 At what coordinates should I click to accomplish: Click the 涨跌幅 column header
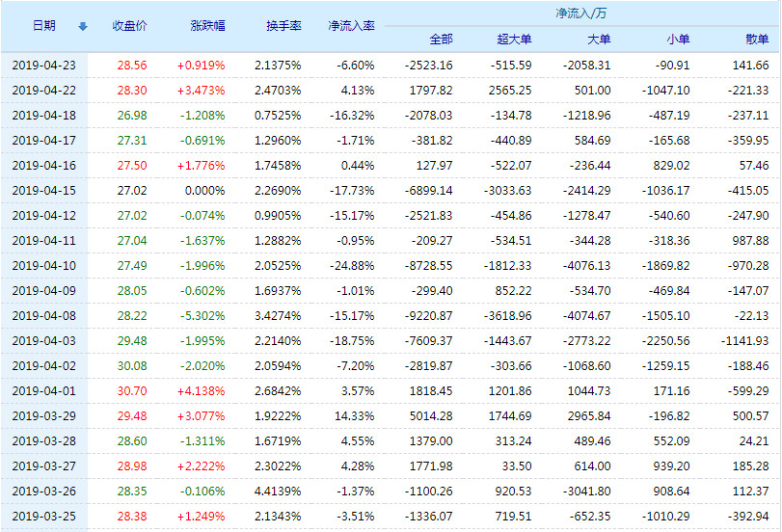click(207, 25)
